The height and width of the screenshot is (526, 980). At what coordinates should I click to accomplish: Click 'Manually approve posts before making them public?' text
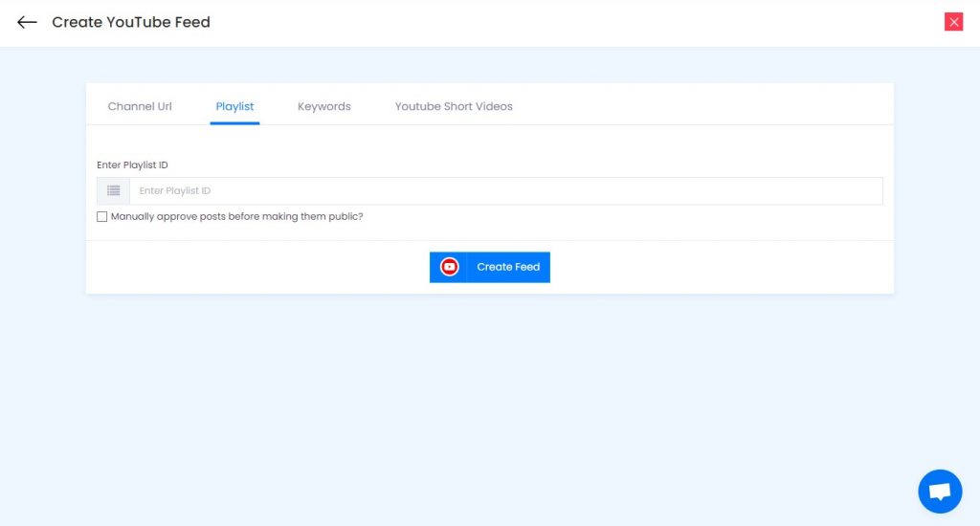(x=237, y=216)
